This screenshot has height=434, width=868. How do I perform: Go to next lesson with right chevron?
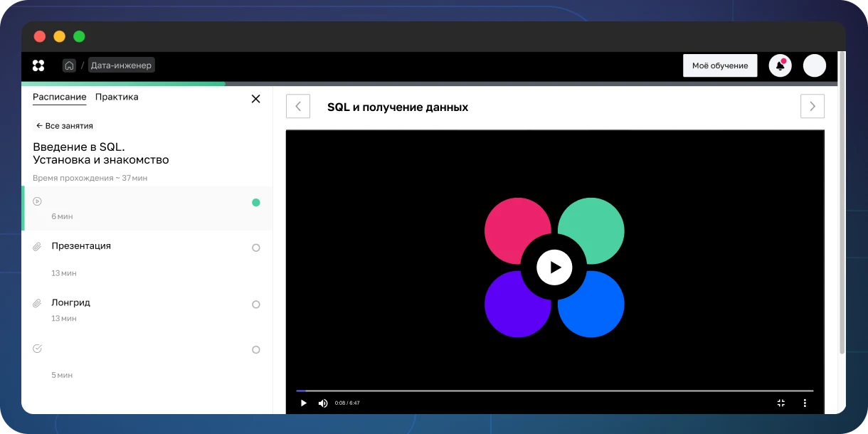point(812,107)
